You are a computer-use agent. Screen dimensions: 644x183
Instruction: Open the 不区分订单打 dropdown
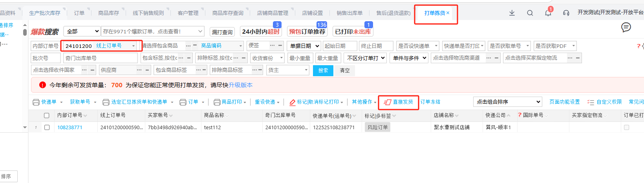pos(366,58)
